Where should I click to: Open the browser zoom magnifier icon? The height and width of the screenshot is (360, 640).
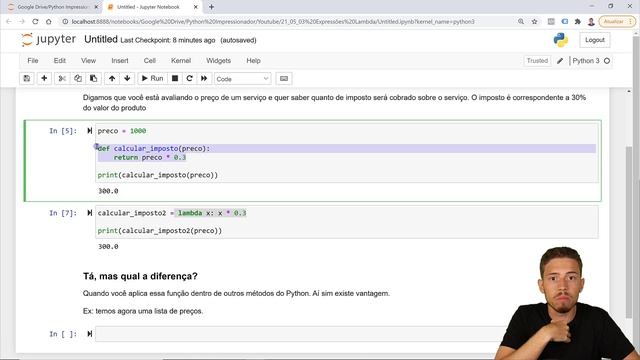(521, 21)
